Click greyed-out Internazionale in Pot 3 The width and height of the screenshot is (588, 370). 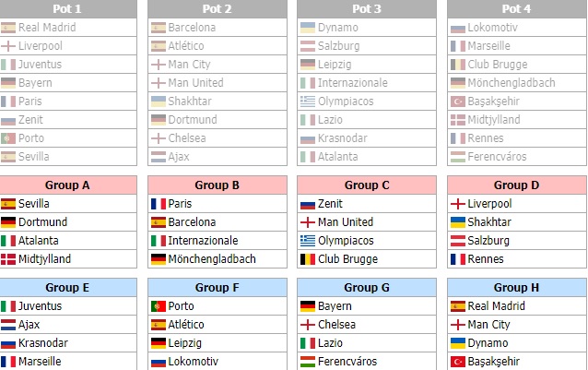pos(352,82)
